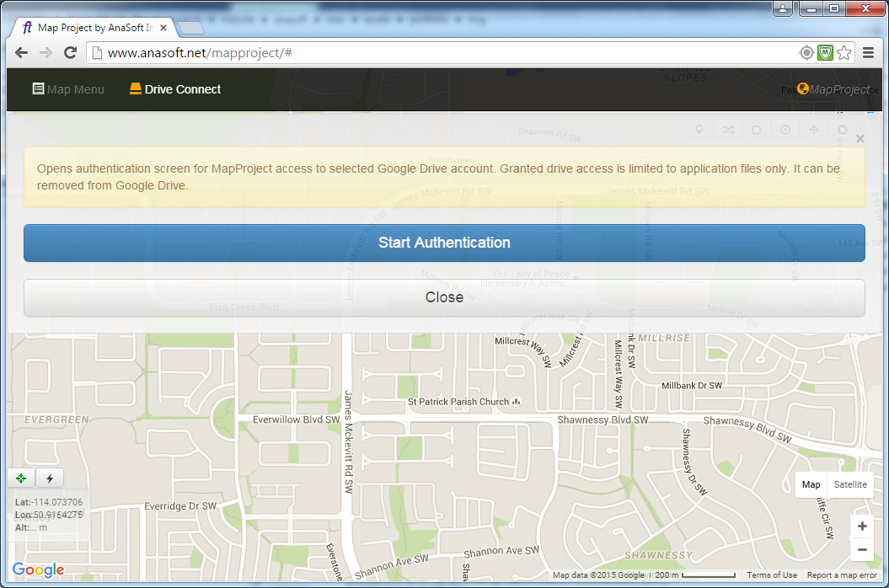The image size is (889, 588).
Task: Select the circle target drawing tool
Action: [785, 130]
